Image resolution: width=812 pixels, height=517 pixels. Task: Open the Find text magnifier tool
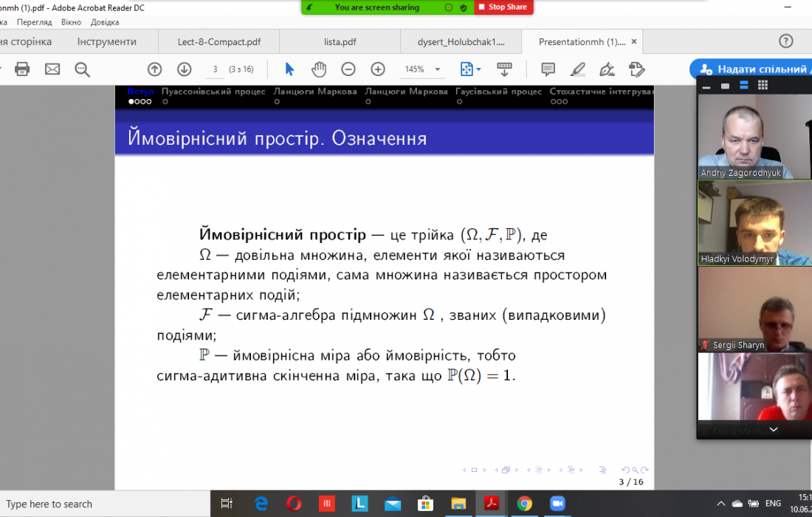coord(82,69)
